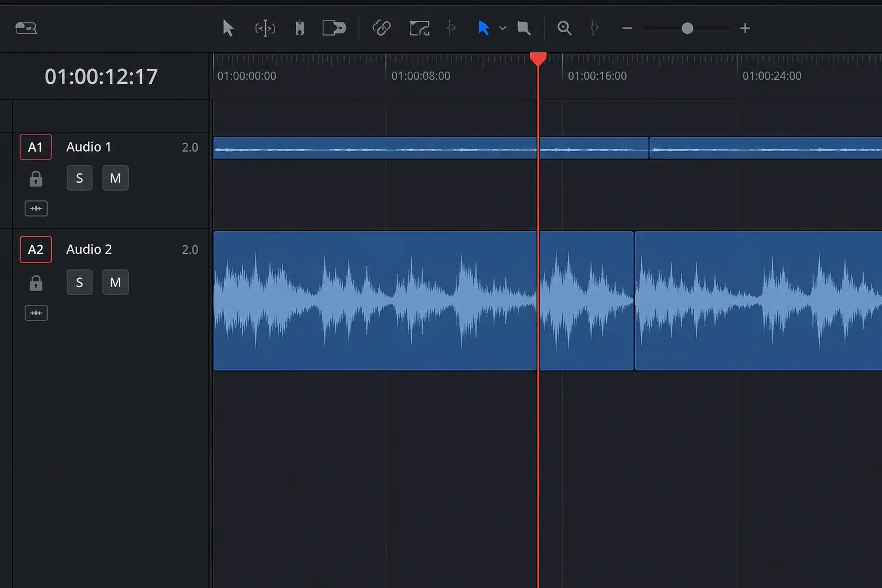Click the 2.0 channel label on Audio 1
The width and height of the screenshot is (882, 588).
190,148
